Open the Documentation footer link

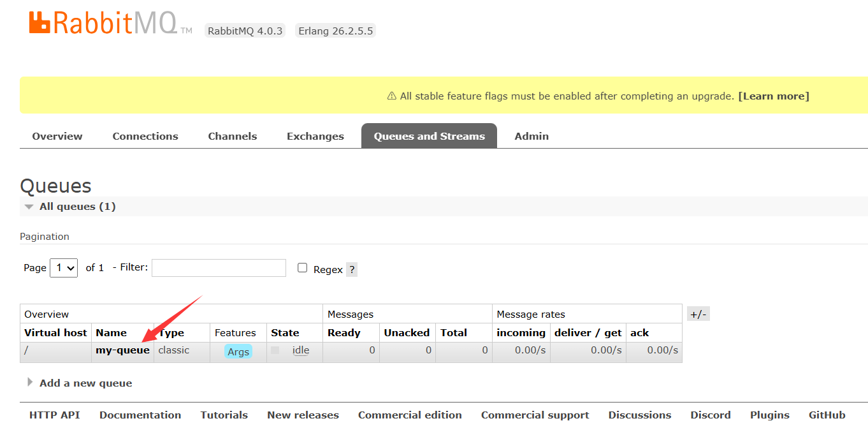point(140,415)
